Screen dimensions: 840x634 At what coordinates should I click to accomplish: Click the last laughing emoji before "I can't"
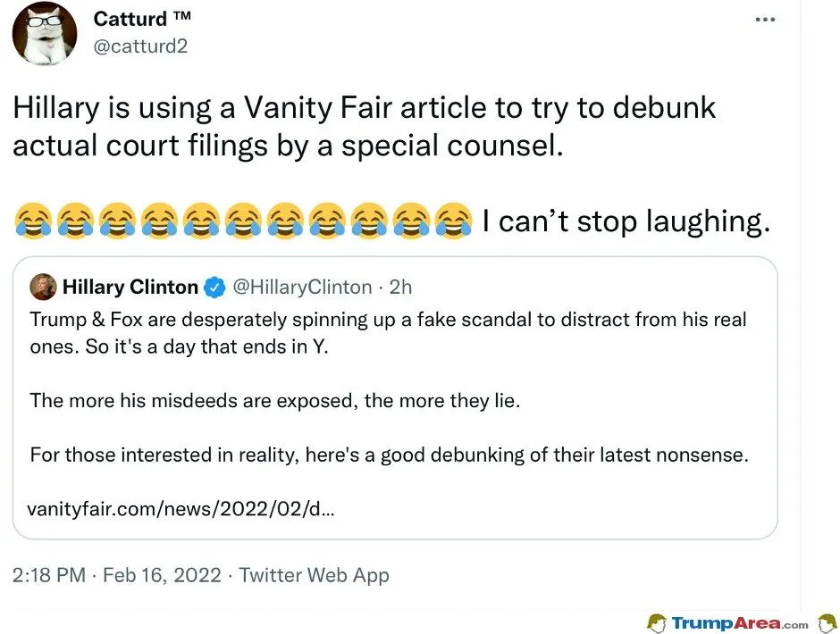(x=454, y=221)
